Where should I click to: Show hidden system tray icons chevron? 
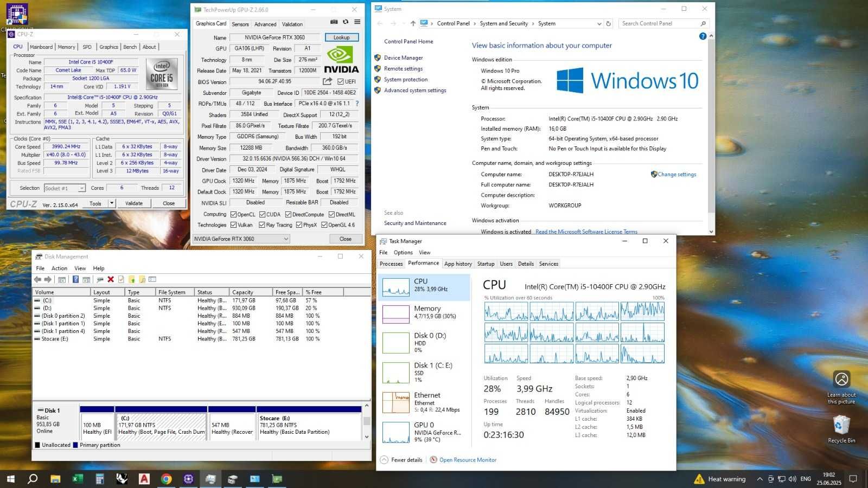click(759, 479)
